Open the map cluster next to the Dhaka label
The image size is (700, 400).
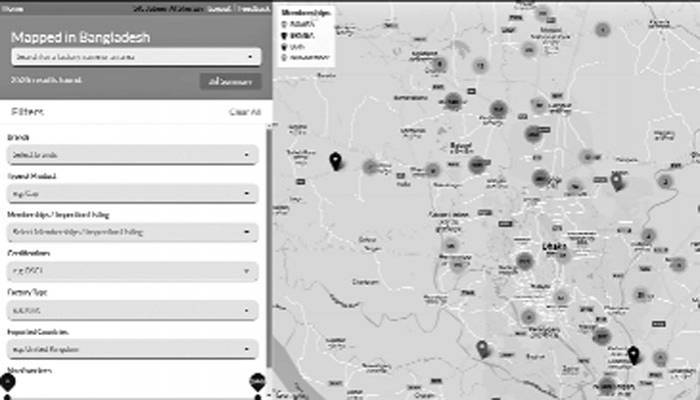click(563, 255)
